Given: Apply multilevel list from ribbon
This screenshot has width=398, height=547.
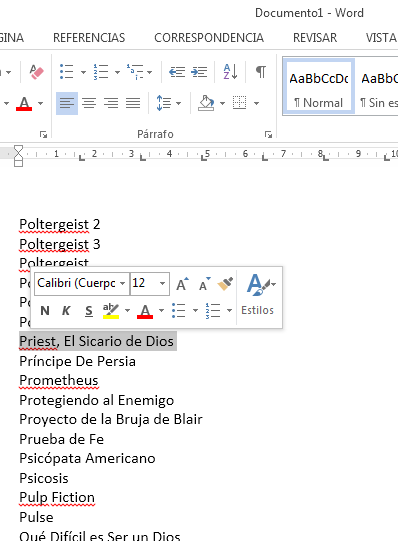Looking at the screenshot, I should (135, 72).
